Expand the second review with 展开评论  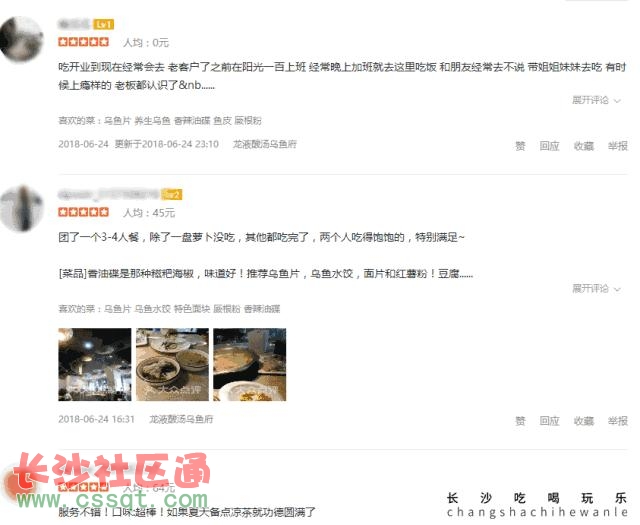tap(596, 289)
